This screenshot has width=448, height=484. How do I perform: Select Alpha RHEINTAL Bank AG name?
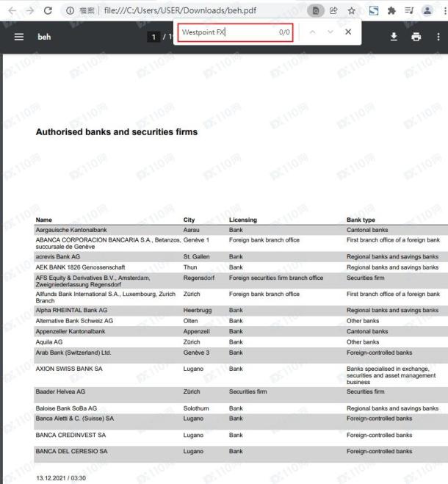pyautogui.click(x=72, y=310)
